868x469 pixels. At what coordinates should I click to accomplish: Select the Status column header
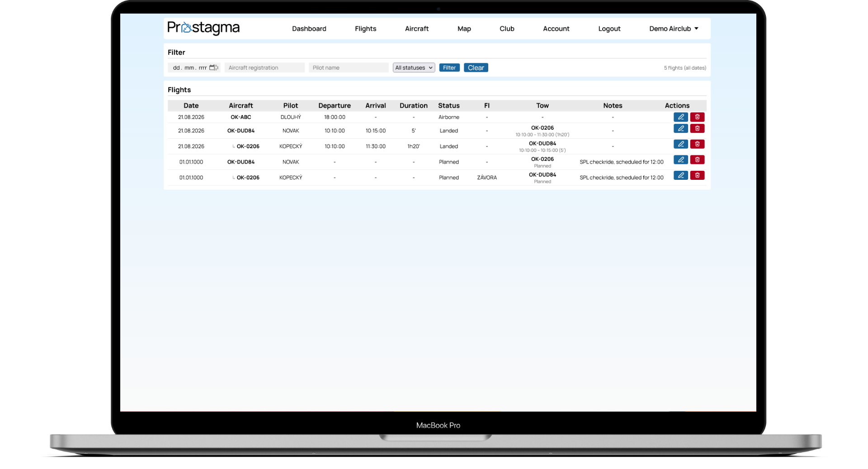point(448,105)
